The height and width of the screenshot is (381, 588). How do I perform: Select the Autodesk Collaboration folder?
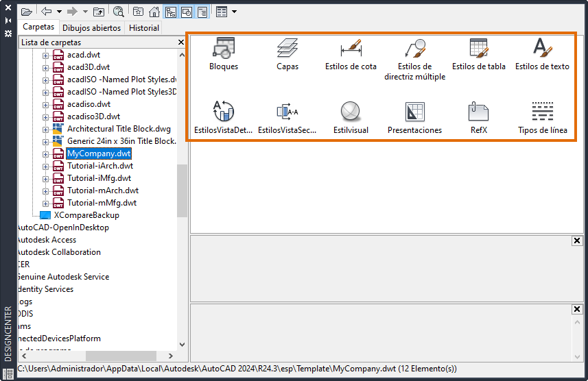tap(59, 252)
